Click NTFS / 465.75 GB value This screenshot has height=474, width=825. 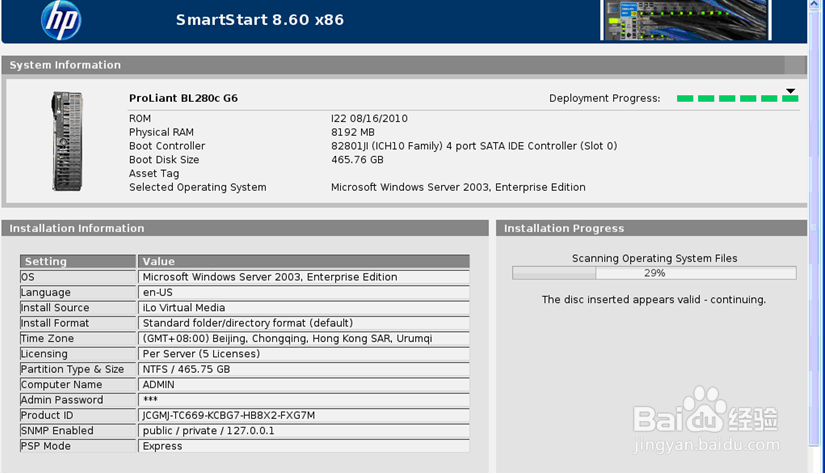[304, 369]
